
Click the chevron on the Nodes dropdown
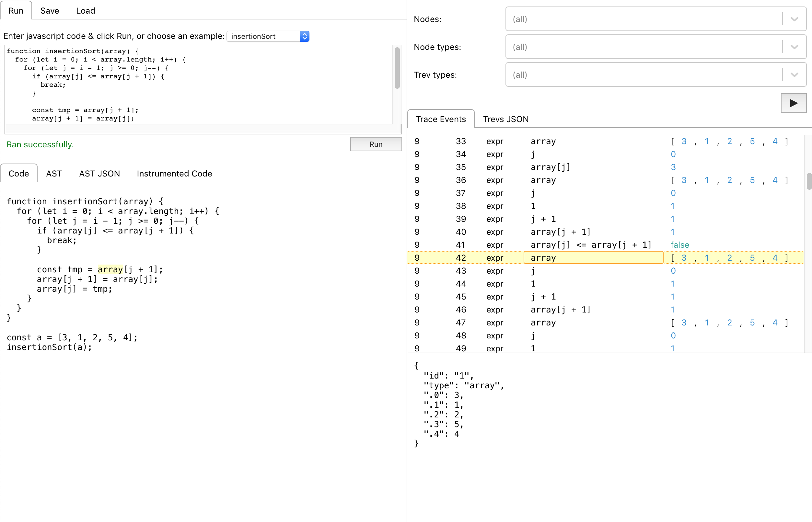(794, 19)
